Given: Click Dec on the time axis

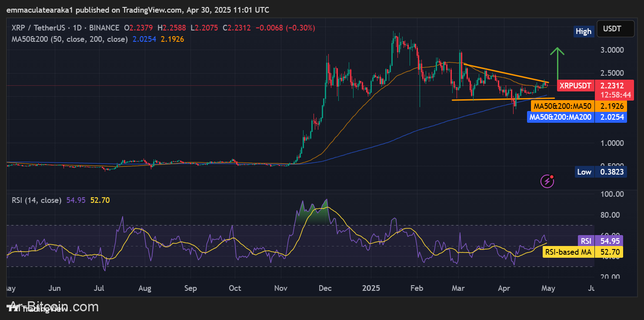Looking at the screenshot, I should (x=325, y=288).
